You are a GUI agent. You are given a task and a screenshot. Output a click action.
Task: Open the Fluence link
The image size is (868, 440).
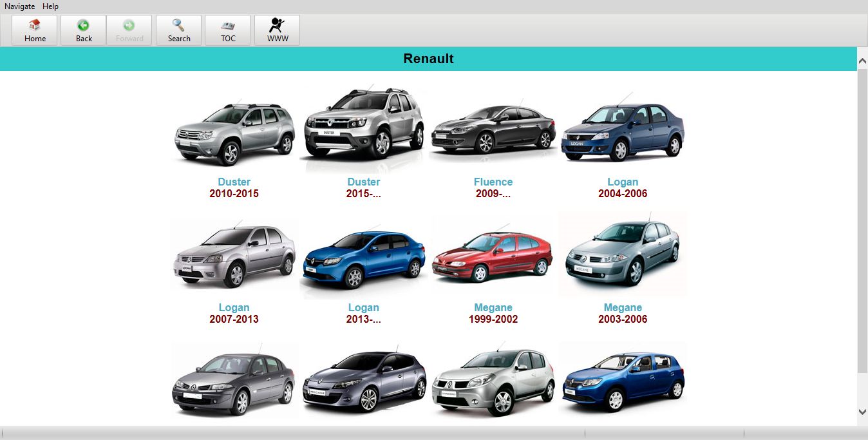(x=493, y=182)
